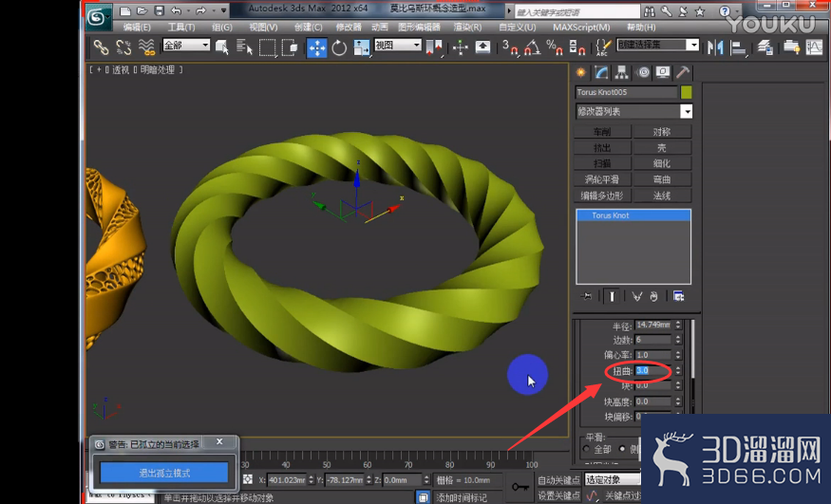Expand the 修改器列表 modifier list dropdown
The height and width of the screenshot is (504, 831).
[633, 111]
